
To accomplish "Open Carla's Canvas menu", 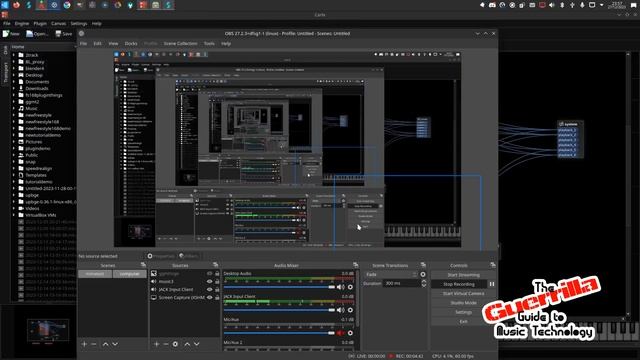I will (x=58, y=24).
